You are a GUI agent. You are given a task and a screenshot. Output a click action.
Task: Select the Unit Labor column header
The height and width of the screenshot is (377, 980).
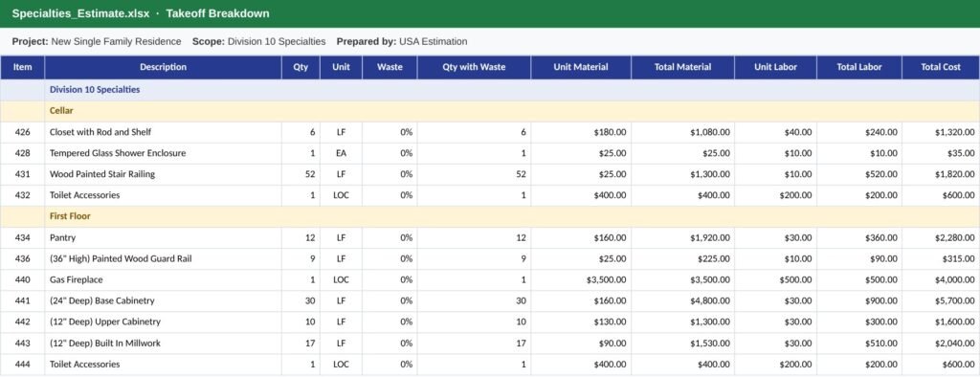pyautogui.click(x=775, y=67)
